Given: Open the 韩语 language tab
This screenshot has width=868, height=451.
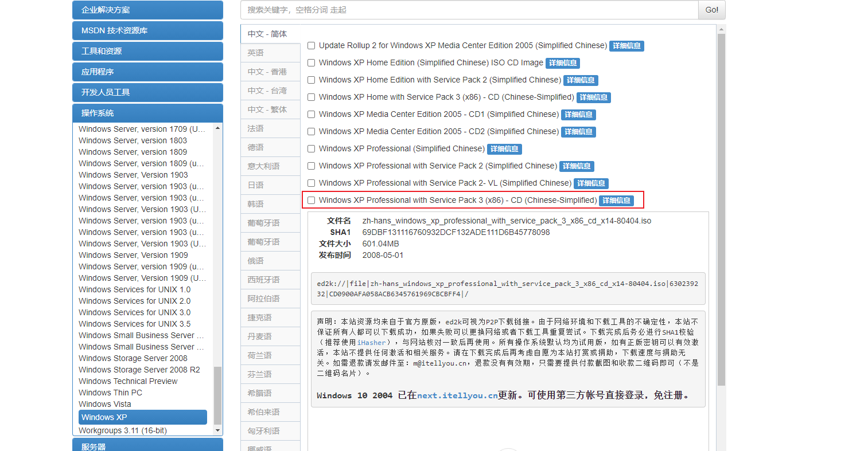Looking at the screenshot, I should pyautogui.click(x=270, y=204).
